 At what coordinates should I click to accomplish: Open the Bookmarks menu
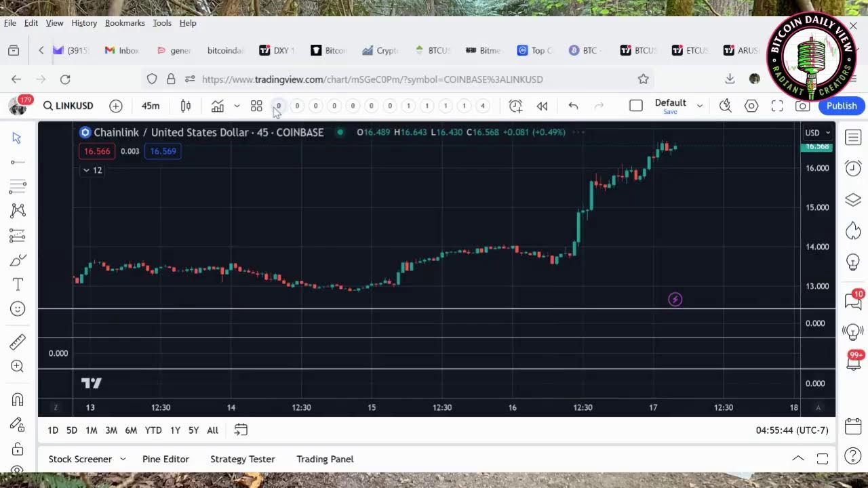point(125,23)
